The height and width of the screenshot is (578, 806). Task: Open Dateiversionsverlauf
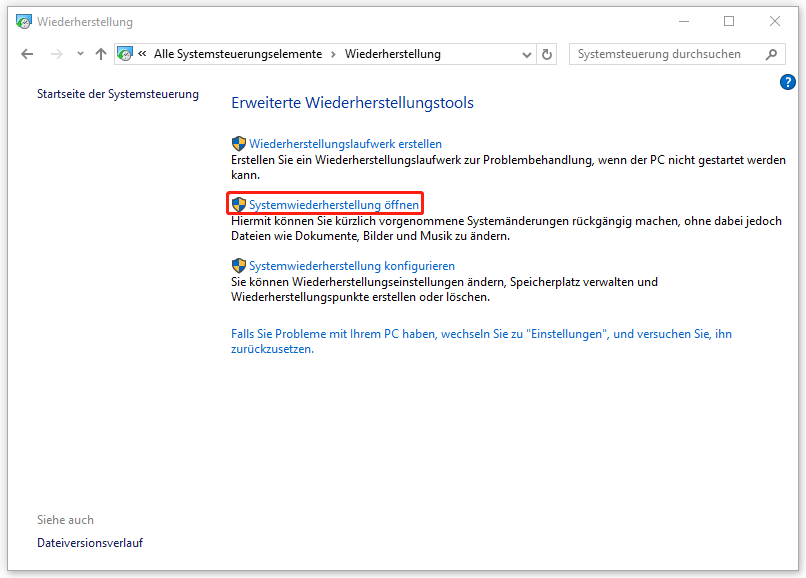(89, 542)
